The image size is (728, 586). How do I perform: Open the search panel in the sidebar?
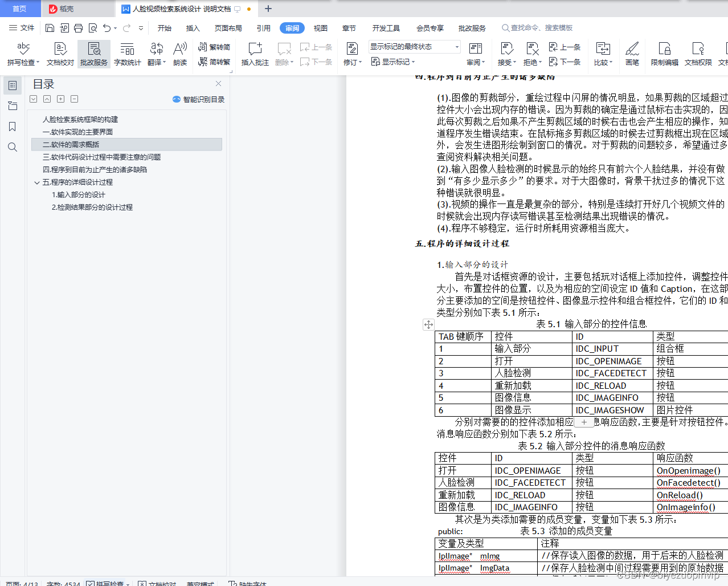(12, 147)
